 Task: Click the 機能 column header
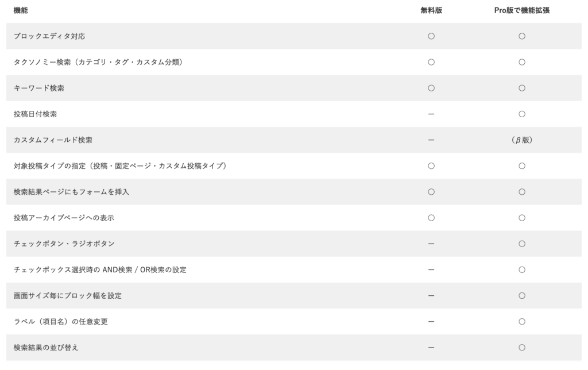pyautogui.click(x=21, y=10)
